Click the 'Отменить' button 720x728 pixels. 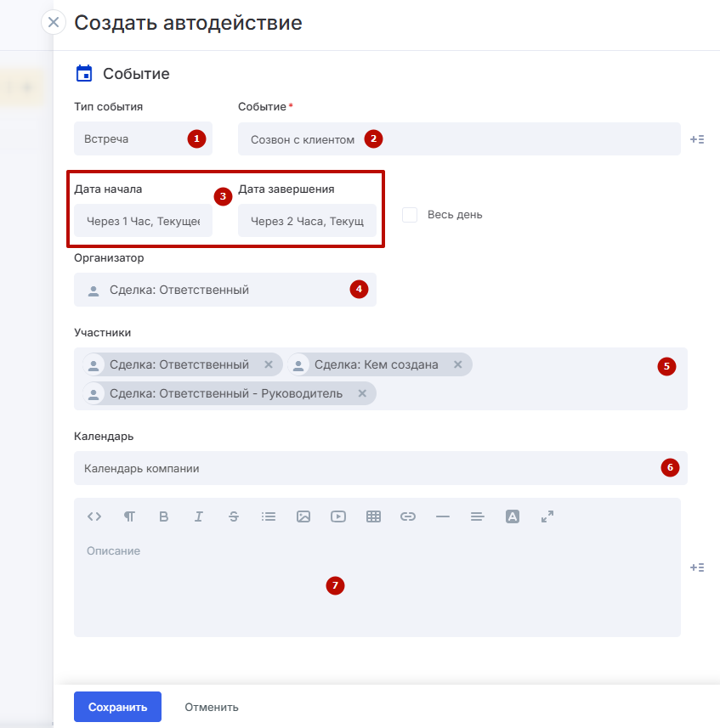tap(212, 707)
